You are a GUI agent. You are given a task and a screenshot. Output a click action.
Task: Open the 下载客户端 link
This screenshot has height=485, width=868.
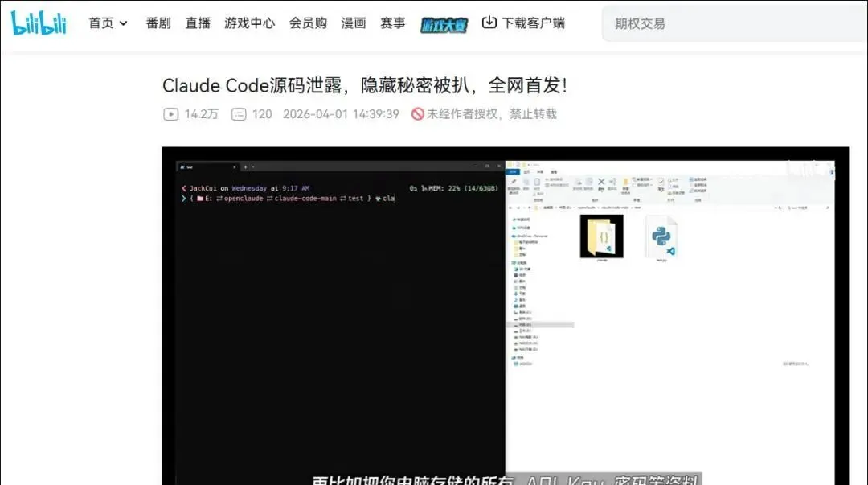point(534,23)
